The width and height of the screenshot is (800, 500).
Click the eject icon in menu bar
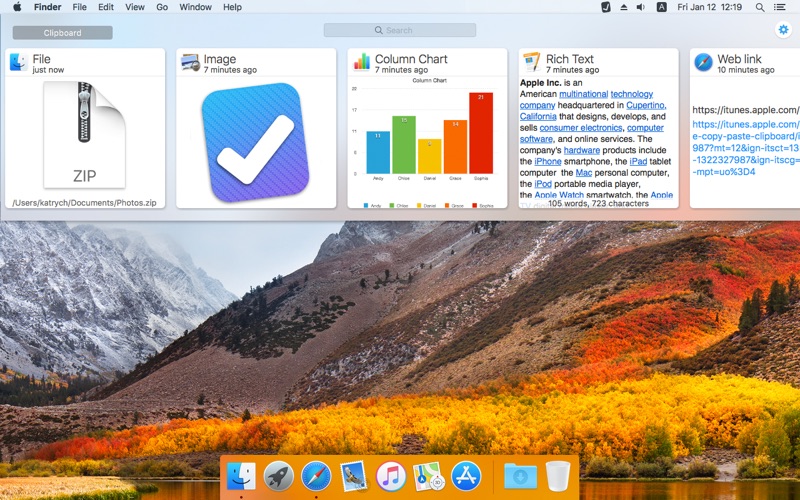pos(626,7)
